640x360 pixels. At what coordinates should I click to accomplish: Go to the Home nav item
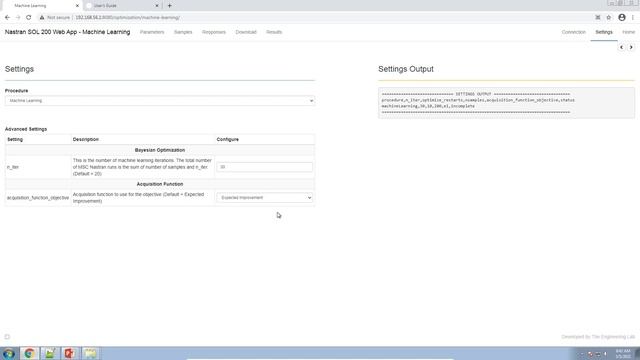pyautogui.click(x=628, y=32)
